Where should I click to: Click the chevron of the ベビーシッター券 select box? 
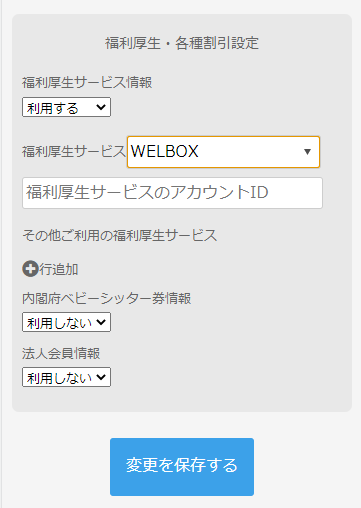101,322
